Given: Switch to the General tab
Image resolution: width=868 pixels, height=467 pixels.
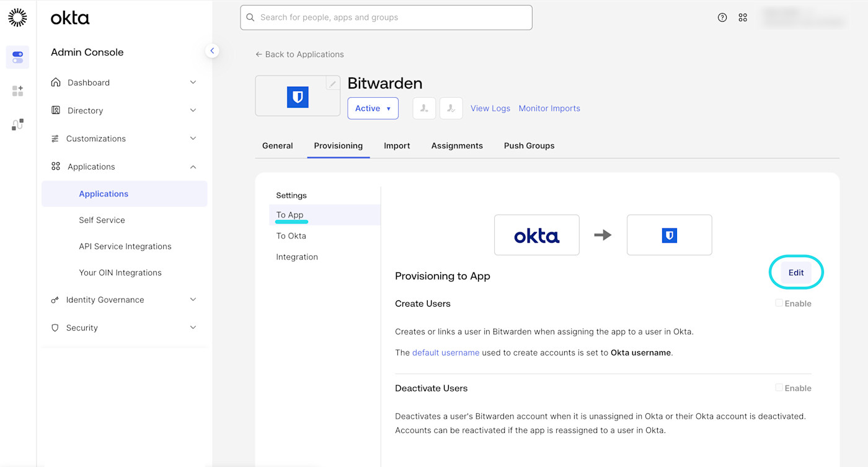Looking at the screenshot, I should 277,146.
